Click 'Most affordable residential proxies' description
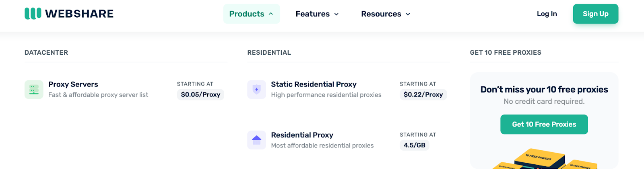 (x=322, y=145)
